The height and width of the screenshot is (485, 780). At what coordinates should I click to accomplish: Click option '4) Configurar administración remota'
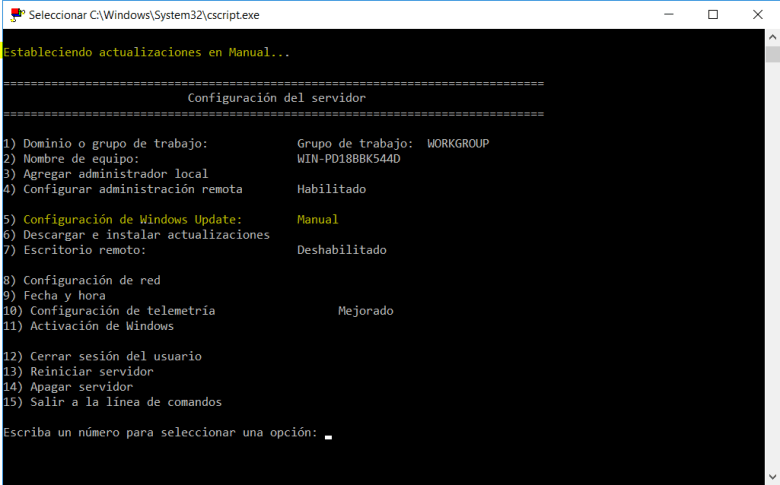coord(122,190)
